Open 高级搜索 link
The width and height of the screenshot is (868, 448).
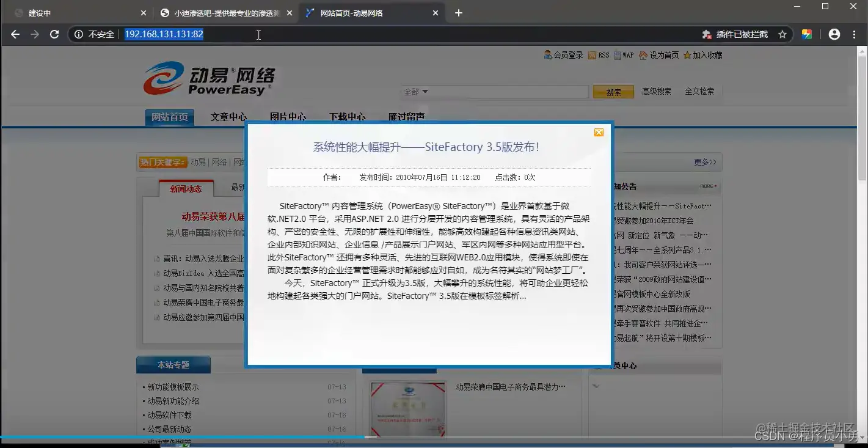pos(657,91)
